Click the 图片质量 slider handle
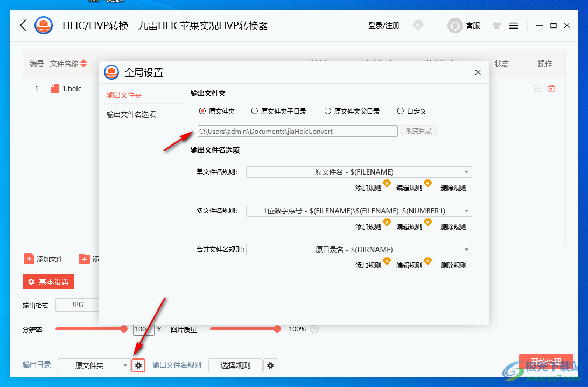The image size is (588, 387). [277, 329]
